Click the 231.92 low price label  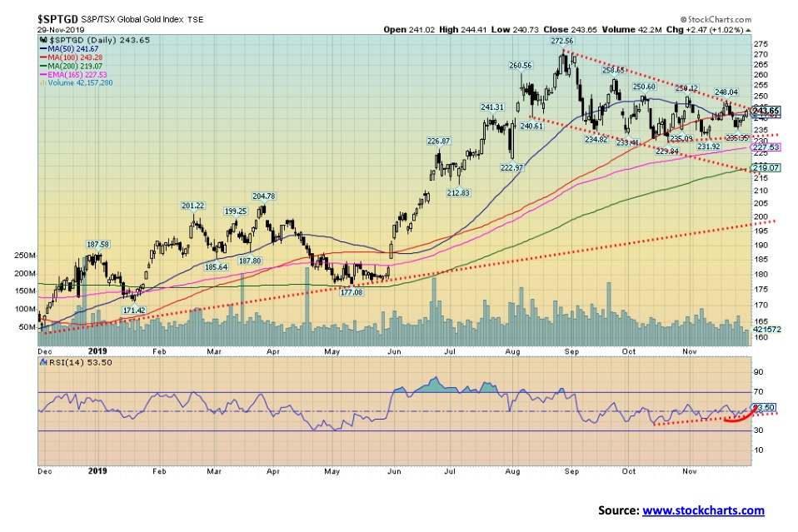pos(708,147)
